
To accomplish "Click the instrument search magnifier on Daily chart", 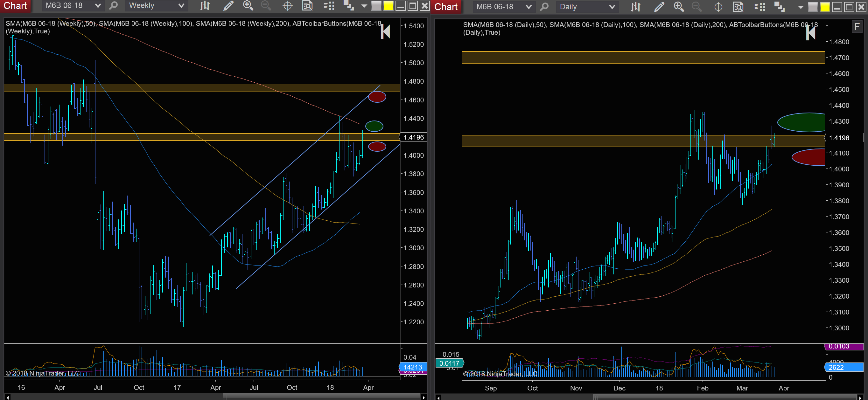I will pyautogui.click(x=544, y=7).
